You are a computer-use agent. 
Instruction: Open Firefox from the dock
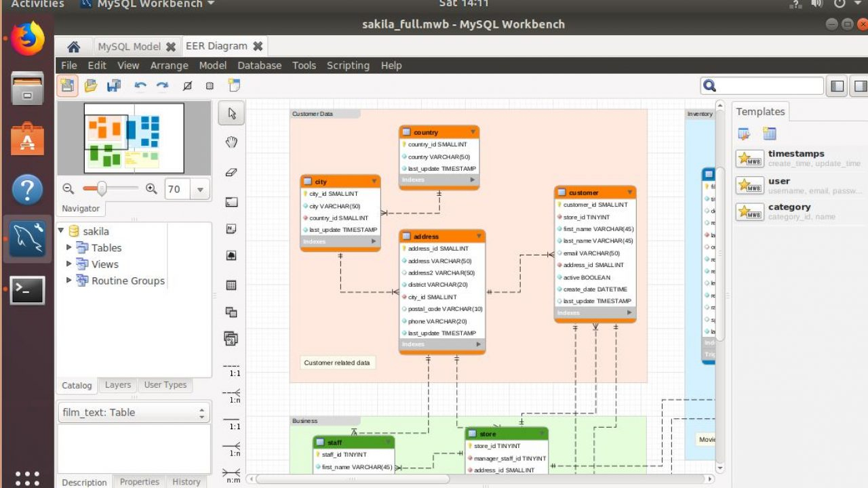point(27,38)
